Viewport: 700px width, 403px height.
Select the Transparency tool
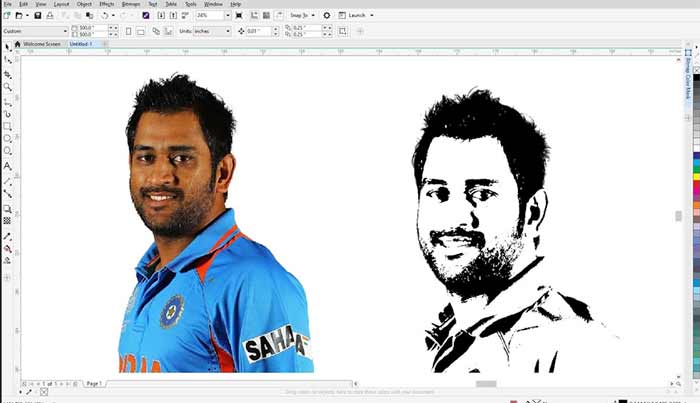8,220
